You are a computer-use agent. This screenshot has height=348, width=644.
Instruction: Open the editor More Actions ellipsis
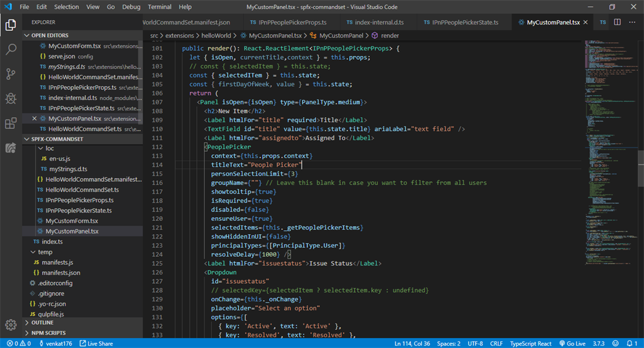(x=633, y=22)
